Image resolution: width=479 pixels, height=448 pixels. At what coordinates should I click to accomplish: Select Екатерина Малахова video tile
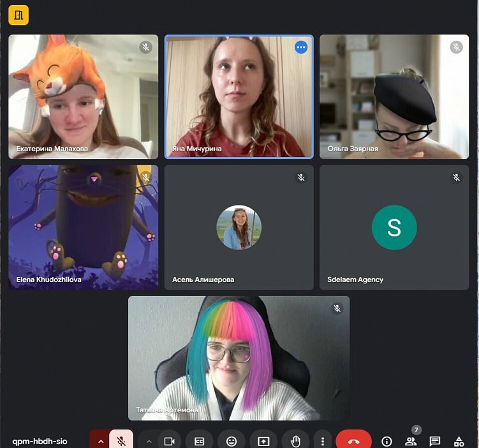click(x=84, y=96)
